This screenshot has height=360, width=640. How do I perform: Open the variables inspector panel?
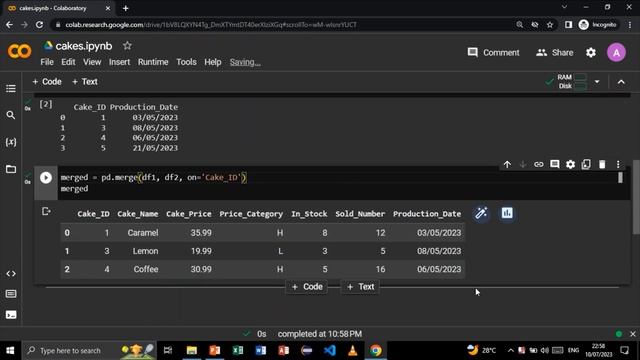pos(11,142)
